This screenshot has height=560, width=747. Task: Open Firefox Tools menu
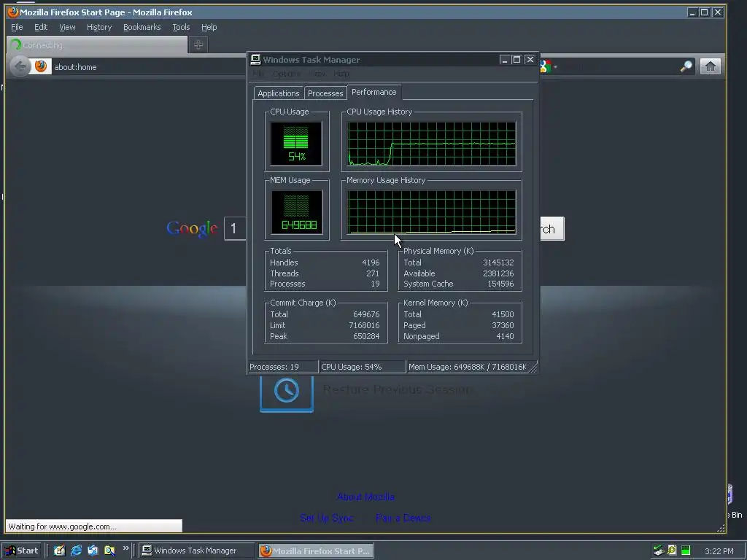click(181, 27)
